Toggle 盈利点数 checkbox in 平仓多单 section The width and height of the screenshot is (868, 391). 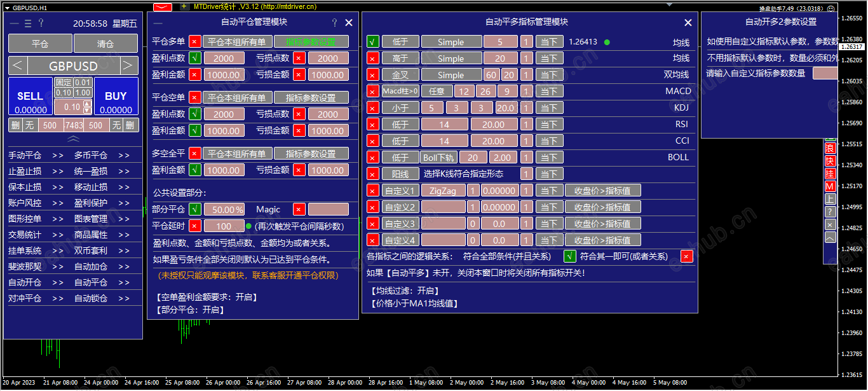click(x=195, y=58)
